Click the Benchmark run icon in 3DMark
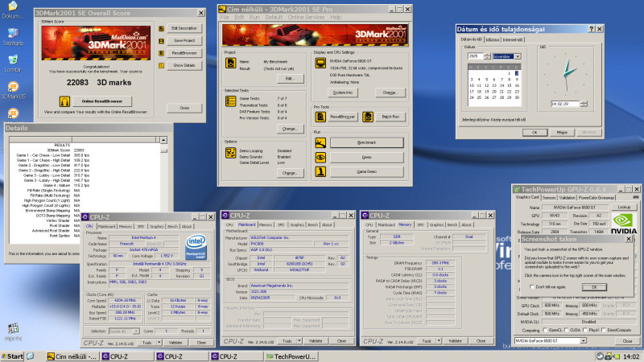The height and width of the screenshot is (362, 644). 321,142
